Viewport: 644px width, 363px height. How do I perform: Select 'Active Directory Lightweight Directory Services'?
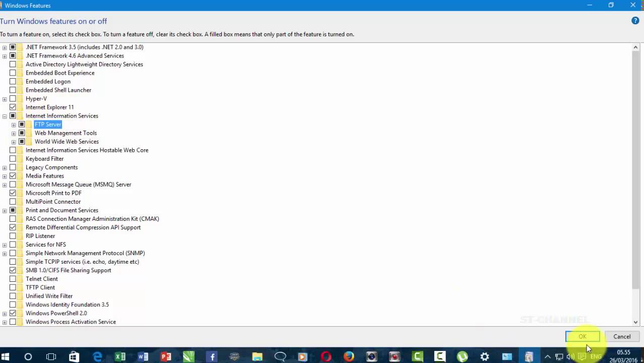[84, 65]
